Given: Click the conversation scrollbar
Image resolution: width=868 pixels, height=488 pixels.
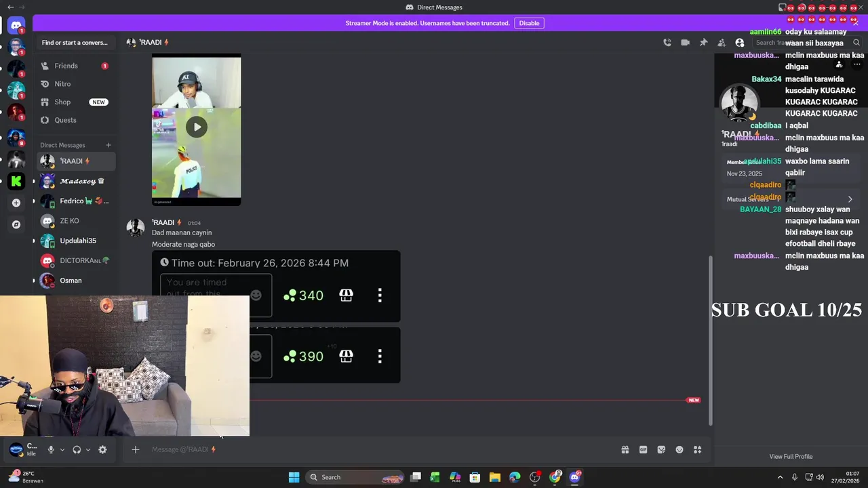Looking at the screenshot, I should click(x=711, y=341).
